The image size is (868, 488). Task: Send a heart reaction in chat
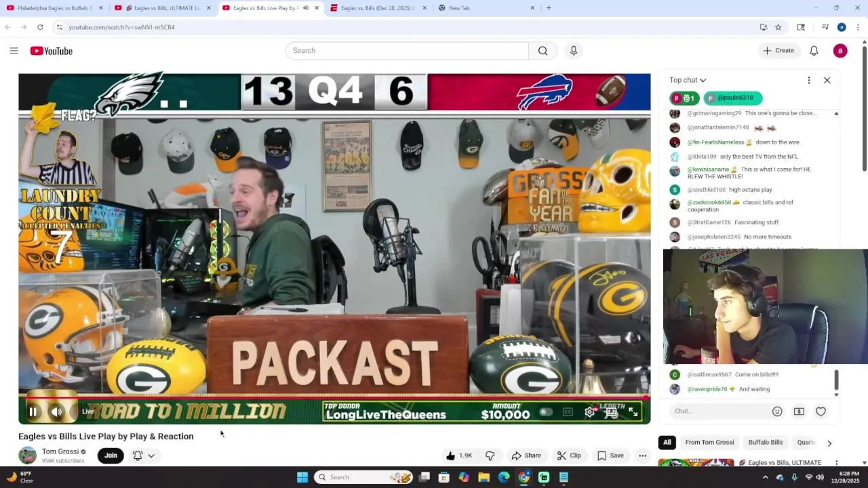pyautogui.click(x=821, y=411)
